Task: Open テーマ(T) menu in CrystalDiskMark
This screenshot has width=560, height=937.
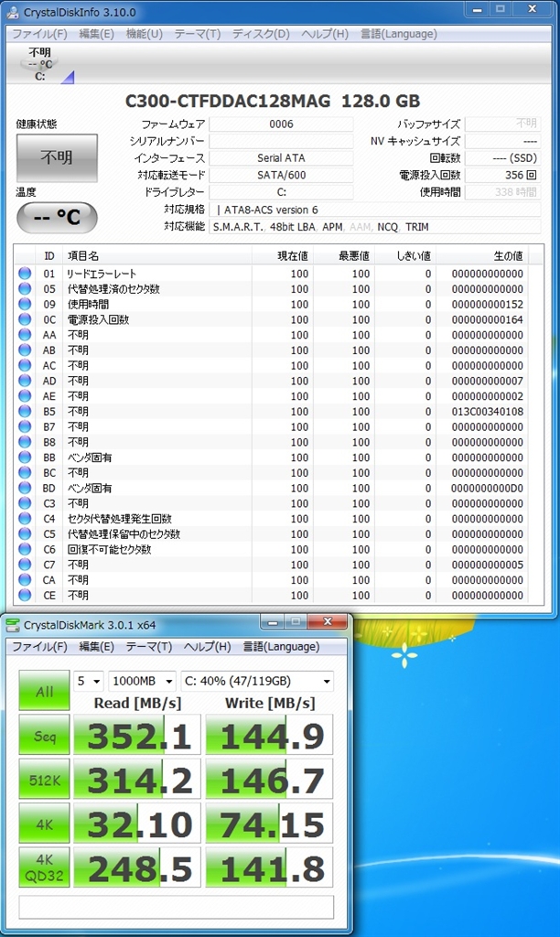Action: coord(149,647)
